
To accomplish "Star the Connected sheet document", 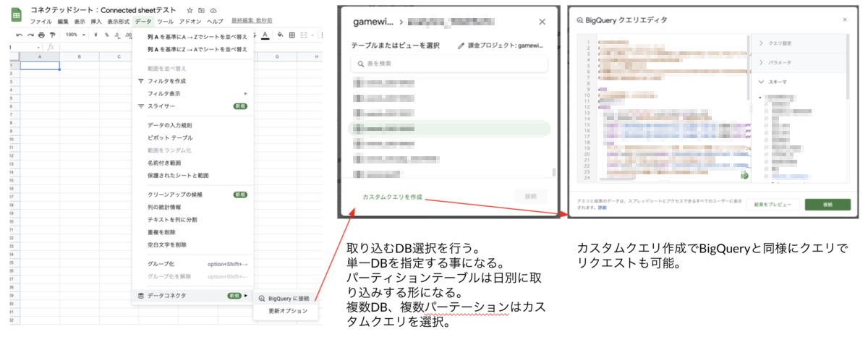I will (190, 12).
